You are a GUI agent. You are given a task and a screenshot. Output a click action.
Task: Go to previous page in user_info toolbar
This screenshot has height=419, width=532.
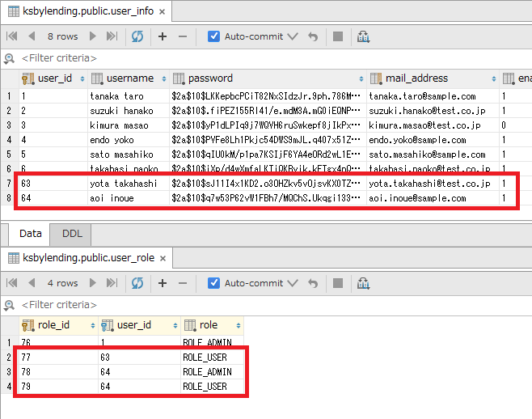(x=32, y=36)
